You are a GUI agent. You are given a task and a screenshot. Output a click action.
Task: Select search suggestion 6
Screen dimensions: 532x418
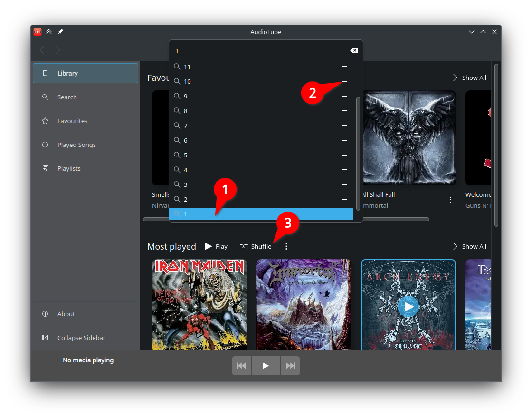pos(261,140)
